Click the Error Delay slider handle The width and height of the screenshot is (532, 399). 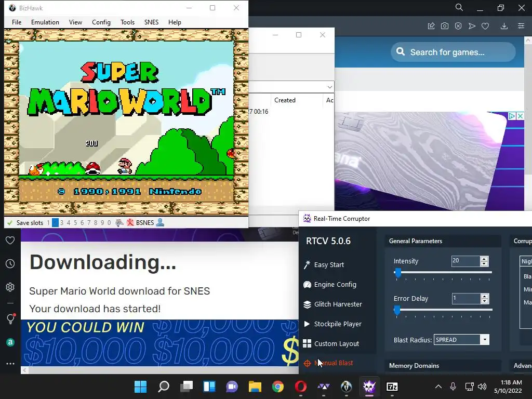(x=397, y=310)
